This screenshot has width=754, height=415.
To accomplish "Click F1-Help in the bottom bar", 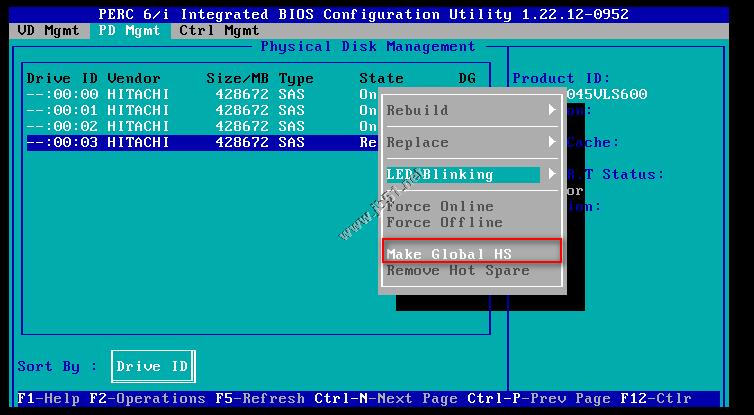I will pyautogui.click(x=50, y=398).
